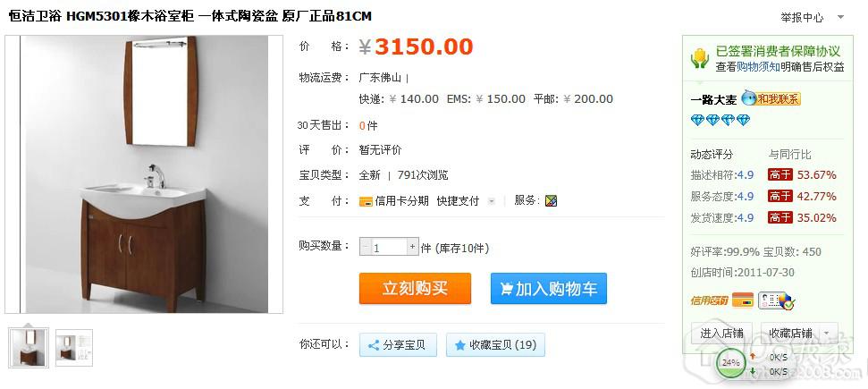868x389 pixels.
Task: Expand the 快捷支付 payment options arrow
Action: click(491, 201)
